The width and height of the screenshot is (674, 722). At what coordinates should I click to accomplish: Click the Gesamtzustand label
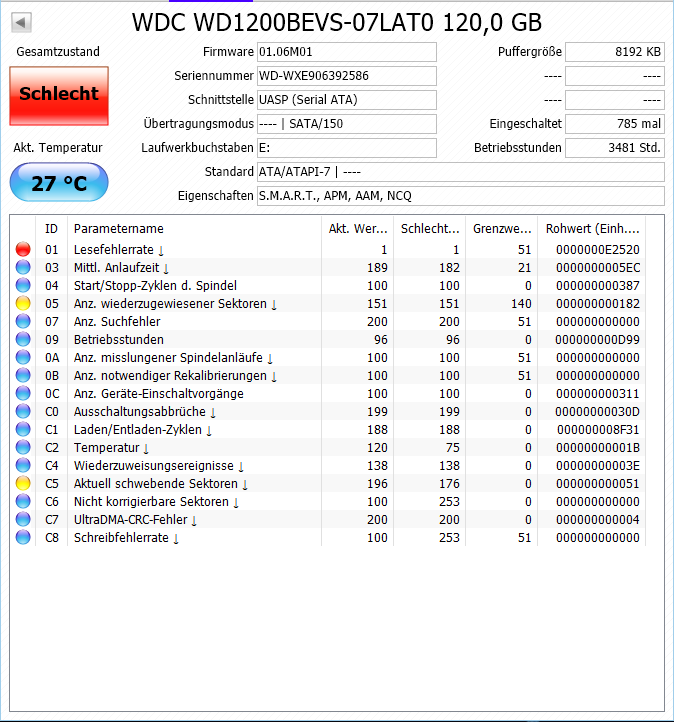coord(58,52)
